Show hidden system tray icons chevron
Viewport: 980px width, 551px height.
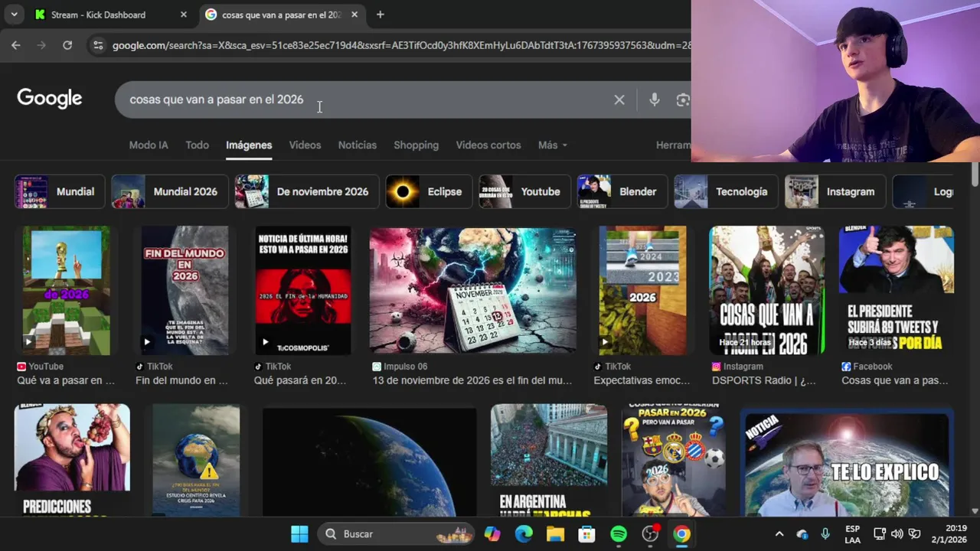(x=779, y=533)
